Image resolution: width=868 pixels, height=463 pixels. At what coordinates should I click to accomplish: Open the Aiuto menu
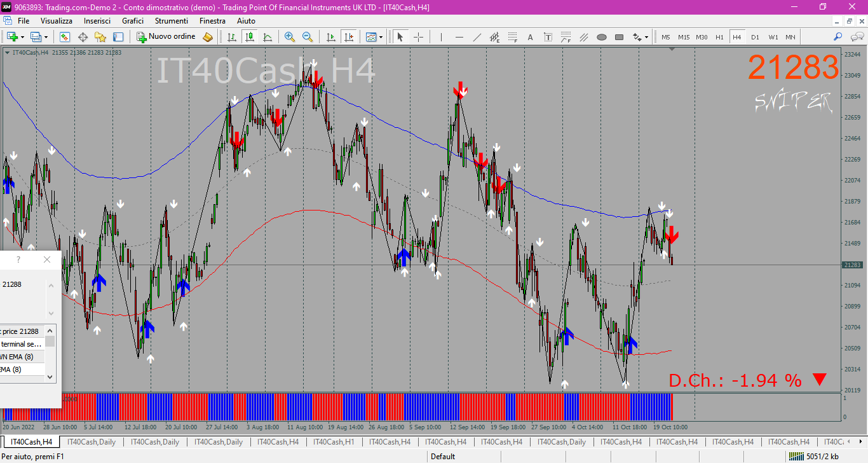coord(246,21)
